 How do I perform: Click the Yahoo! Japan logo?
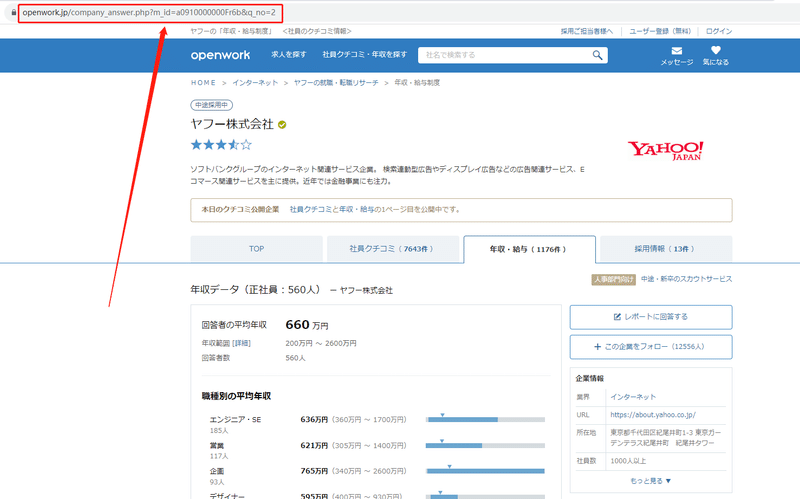[665, 151]
